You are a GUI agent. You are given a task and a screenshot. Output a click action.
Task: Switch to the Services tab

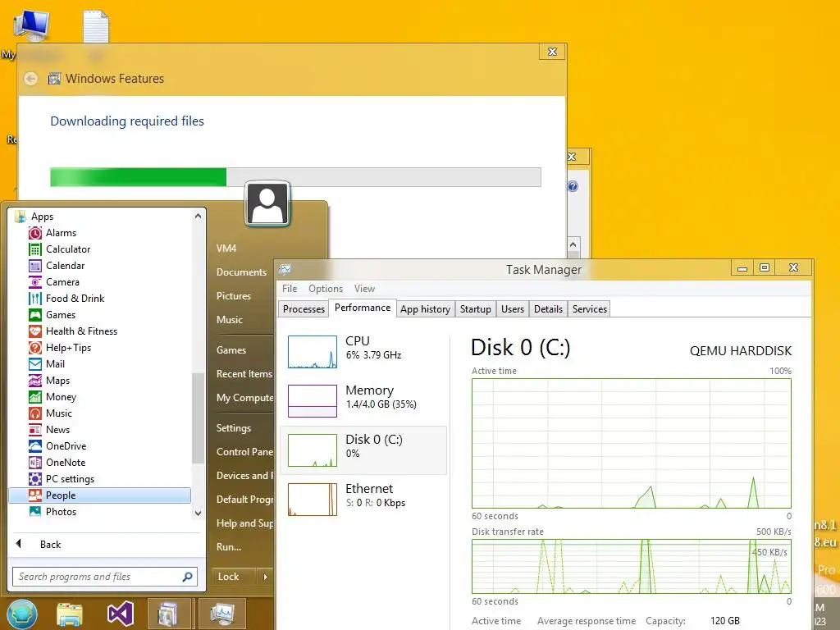[589, 309]
